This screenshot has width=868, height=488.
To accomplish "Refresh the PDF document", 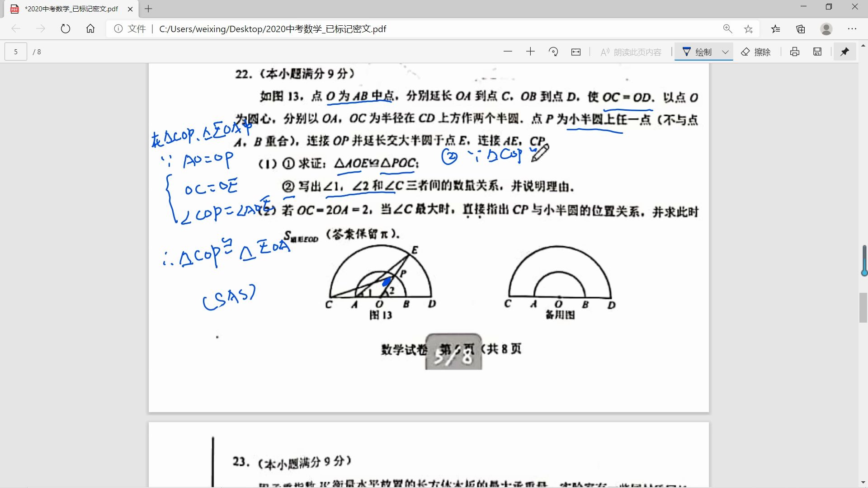I will pyautogui.click(x=66, y=28).
